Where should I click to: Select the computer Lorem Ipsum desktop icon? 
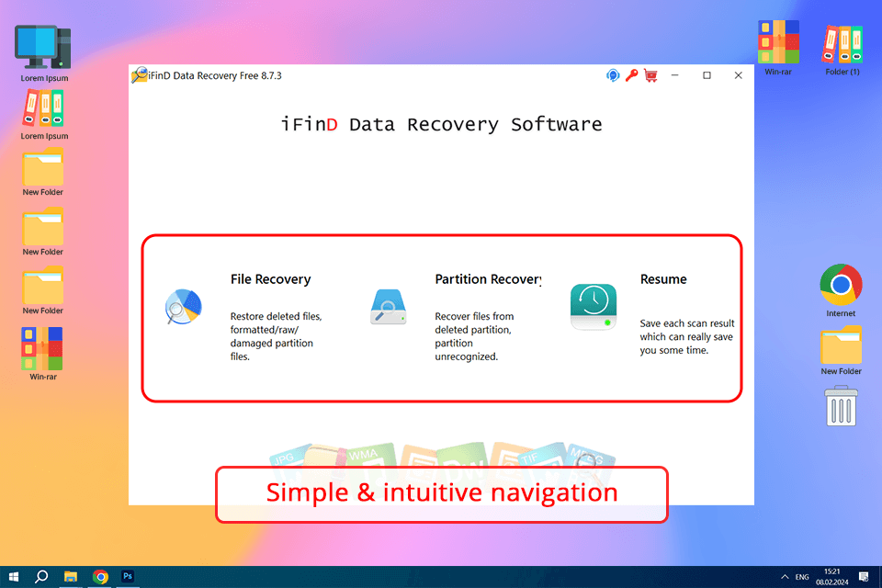[44, 53]
